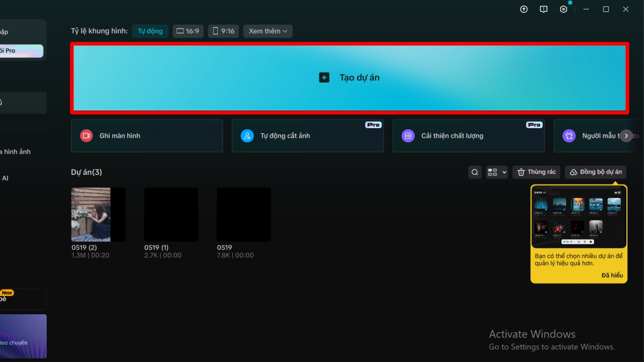Click Tạo dự án to create project

349,77
